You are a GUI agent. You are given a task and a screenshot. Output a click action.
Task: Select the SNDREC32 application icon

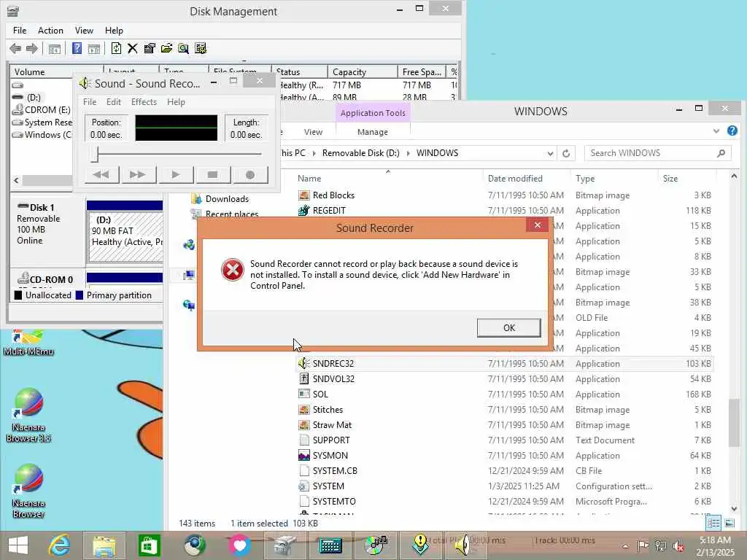tap(304, 363)
